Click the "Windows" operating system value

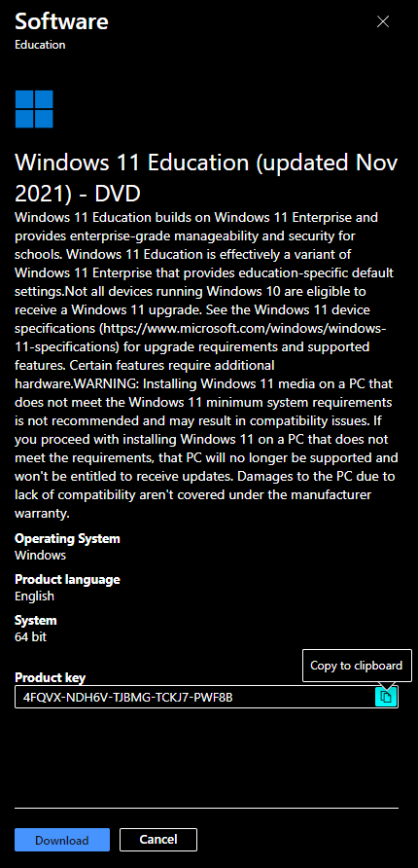point(41,556)
